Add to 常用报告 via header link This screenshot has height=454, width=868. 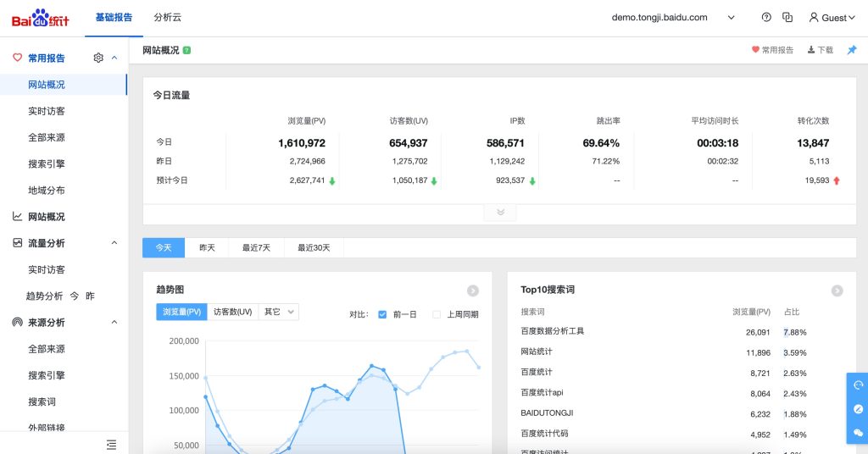point(772,50)
